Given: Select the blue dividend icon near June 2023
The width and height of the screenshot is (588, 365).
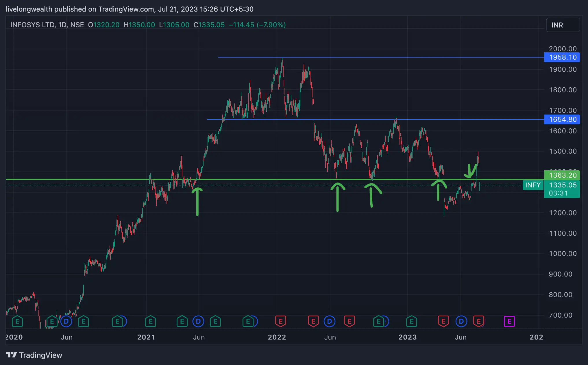Looking at the screenshot, I should 461,321.
